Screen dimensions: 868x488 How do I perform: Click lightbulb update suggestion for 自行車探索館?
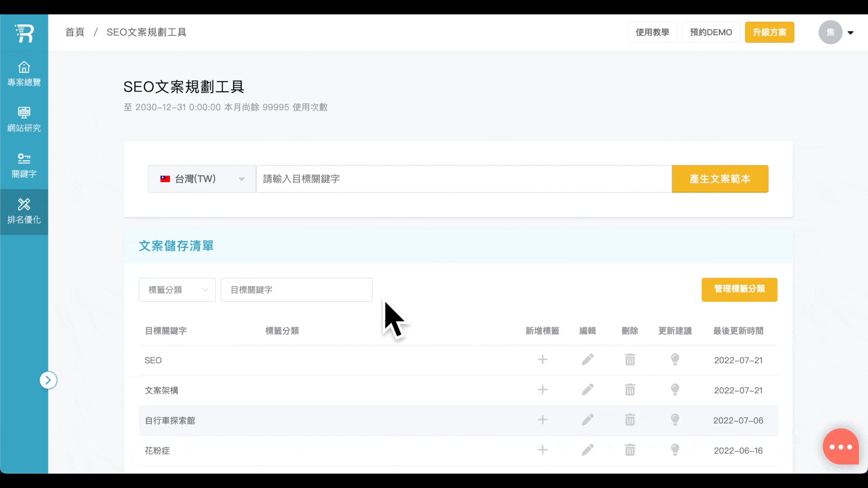(675, 420)
